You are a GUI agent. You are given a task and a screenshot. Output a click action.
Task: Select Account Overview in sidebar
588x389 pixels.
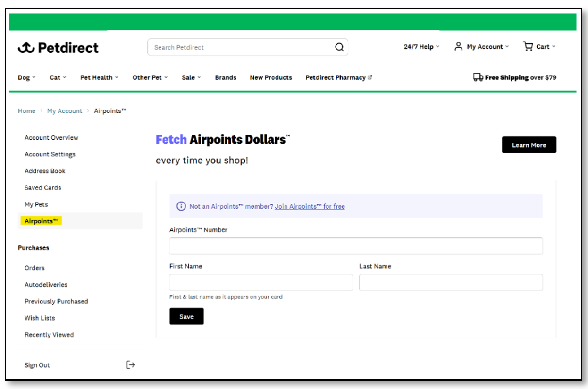tap(51, 138)
